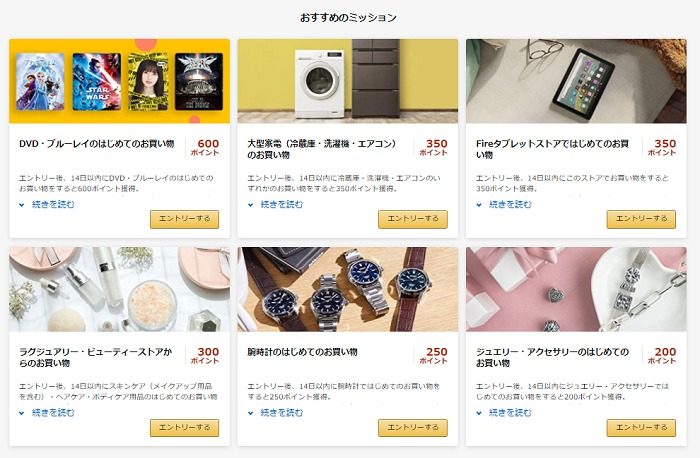Expand 続きを読む under ジュエリー・アクセサリー mission
This screenshot has height=458, width=700.
point(510,413)
